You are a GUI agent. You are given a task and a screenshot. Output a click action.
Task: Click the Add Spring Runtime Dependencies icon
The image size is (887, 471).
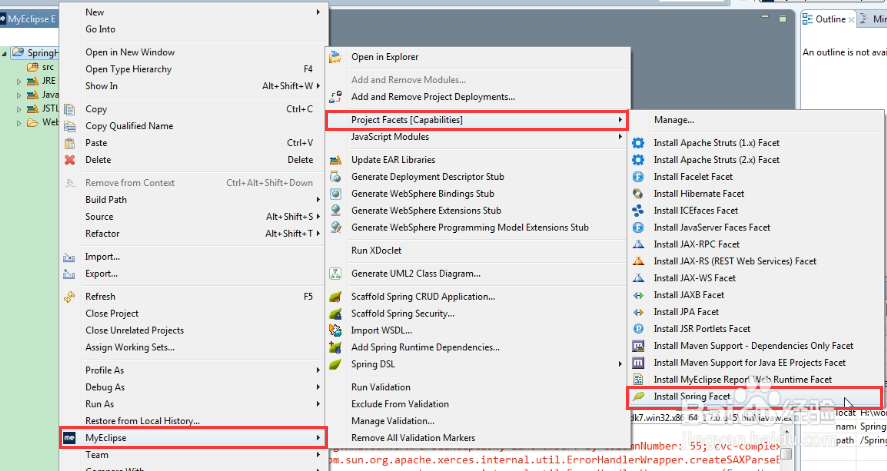(x=335, y=347)
